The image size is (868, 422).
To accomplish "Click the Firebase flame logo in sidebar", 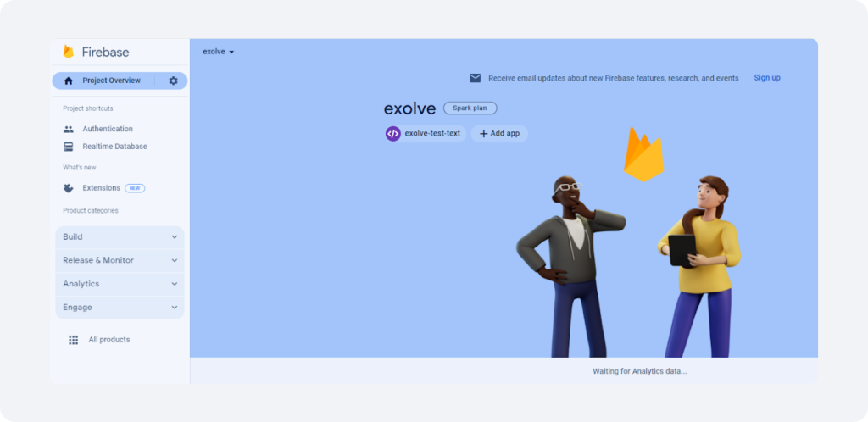I will 69,52.
